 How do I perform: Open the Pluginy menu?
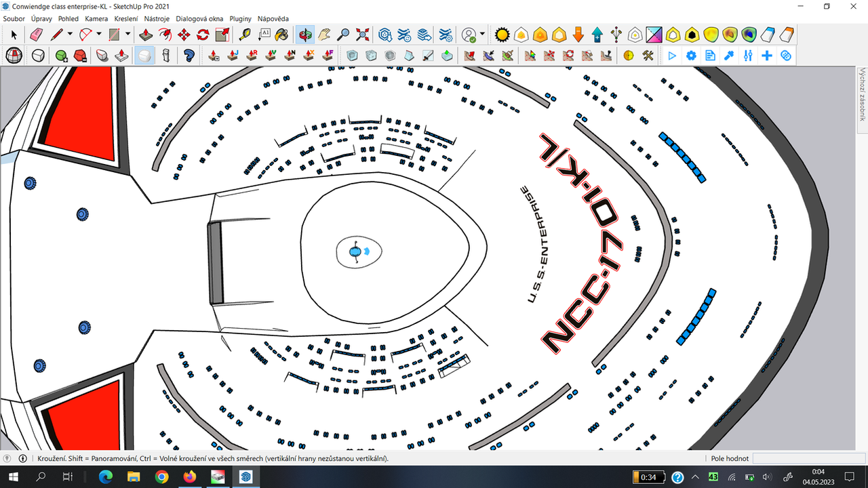241,19
